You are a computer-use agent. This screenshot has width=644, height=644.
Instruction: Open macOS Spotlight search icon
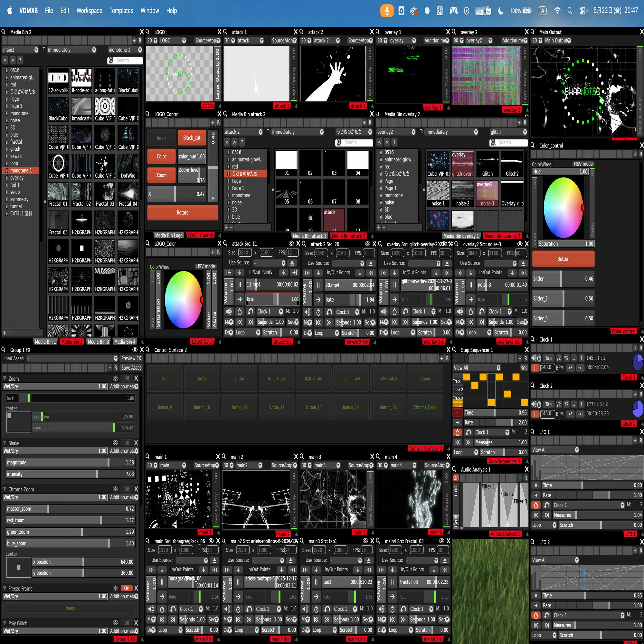coord(570,11)
